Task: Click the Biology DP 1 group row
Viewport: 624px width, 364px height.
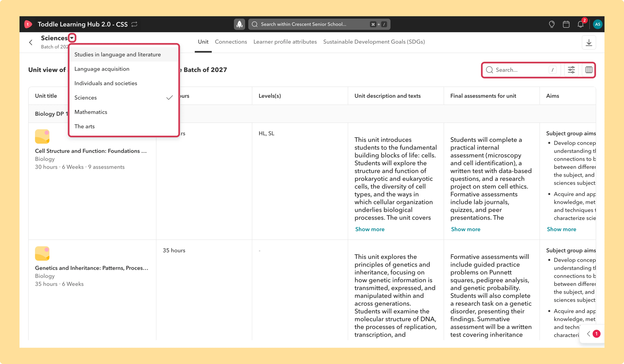Action: point(312,114)
